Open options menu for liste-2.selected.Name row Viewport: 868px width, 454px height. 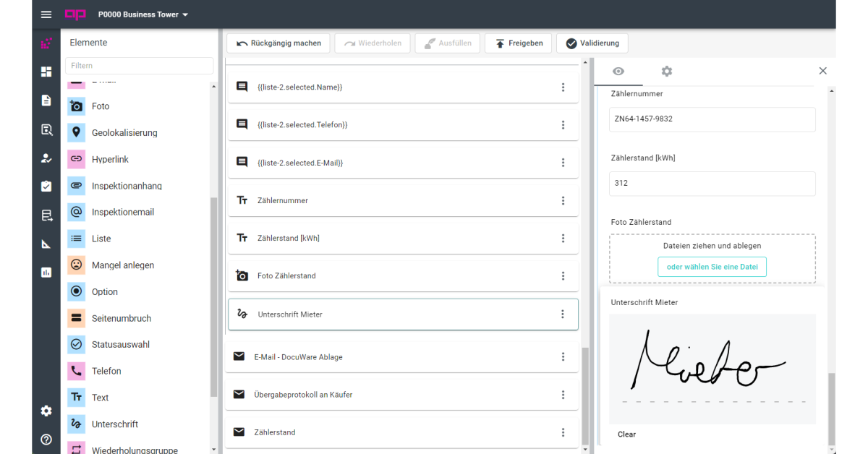(x=563, y=87)
